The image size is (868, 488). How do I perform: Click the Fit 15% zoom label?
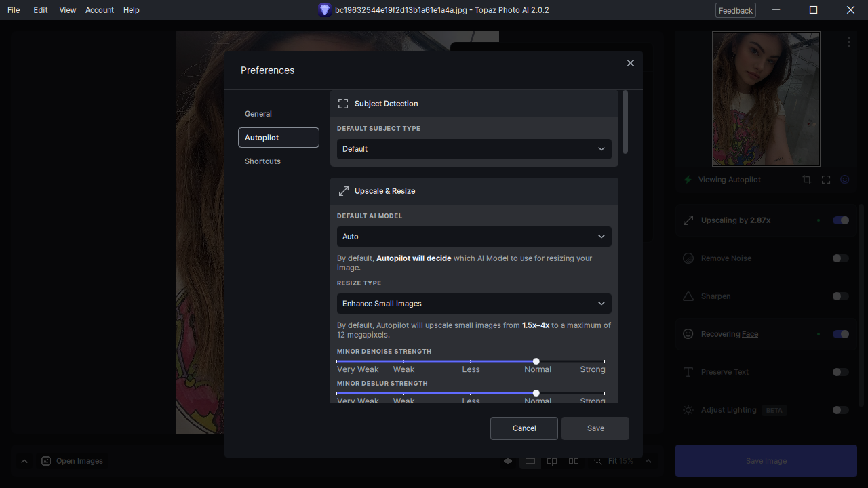pos(620,461)
